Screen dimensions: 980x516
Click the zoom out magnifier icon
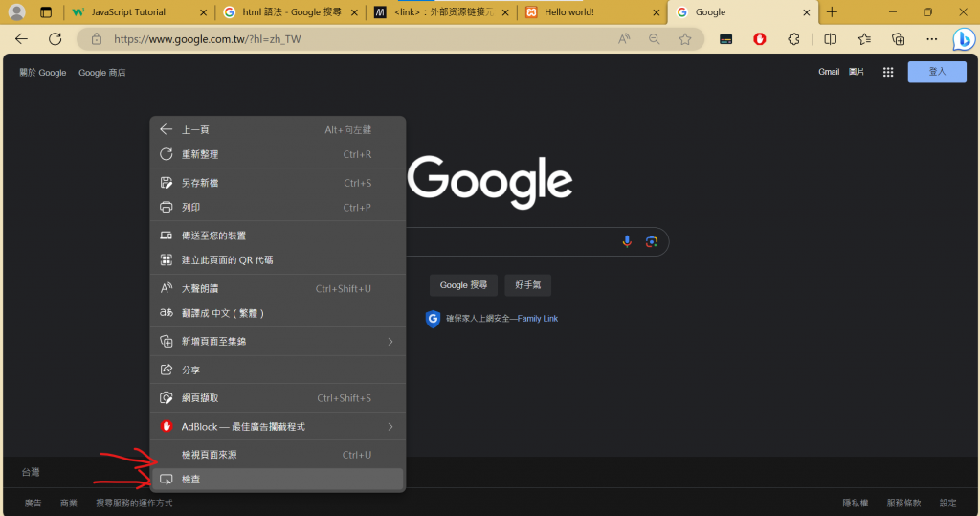[x=655, y=39]
